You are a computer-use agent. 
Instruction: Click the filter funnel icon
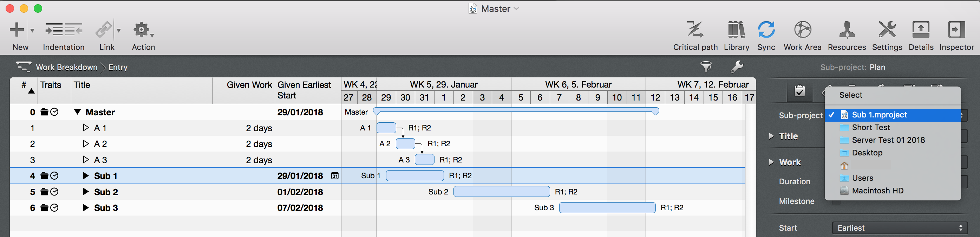tap(706, 67)
